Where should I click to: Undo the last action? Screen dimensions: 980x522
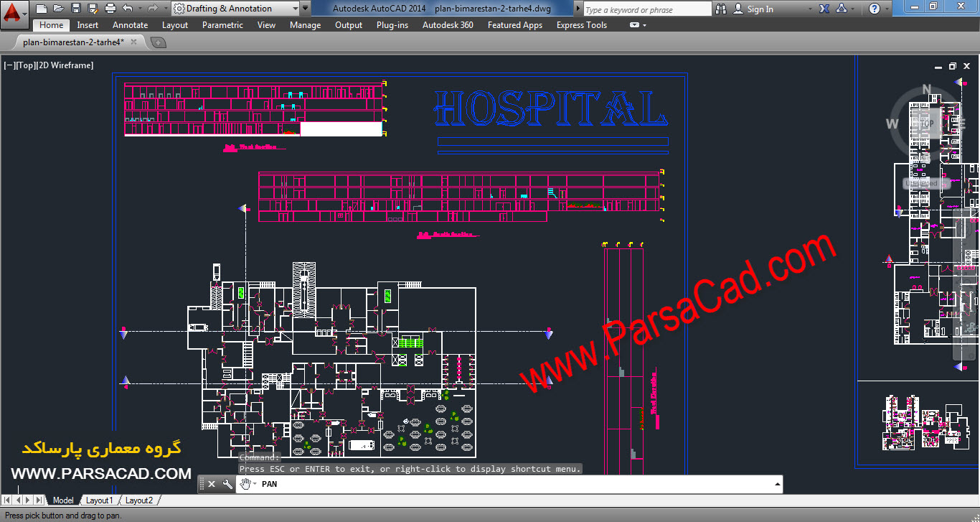127,9
